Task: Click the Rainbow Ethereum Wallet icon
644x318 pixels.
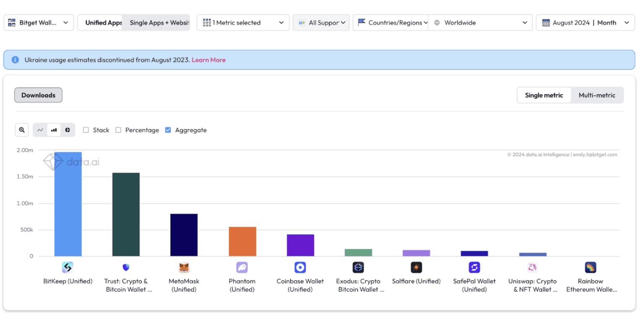Action: (x=590, y=267)
